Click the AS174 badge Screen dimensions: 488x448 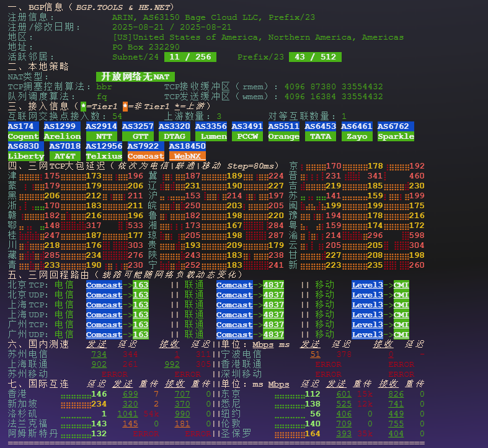24,126
